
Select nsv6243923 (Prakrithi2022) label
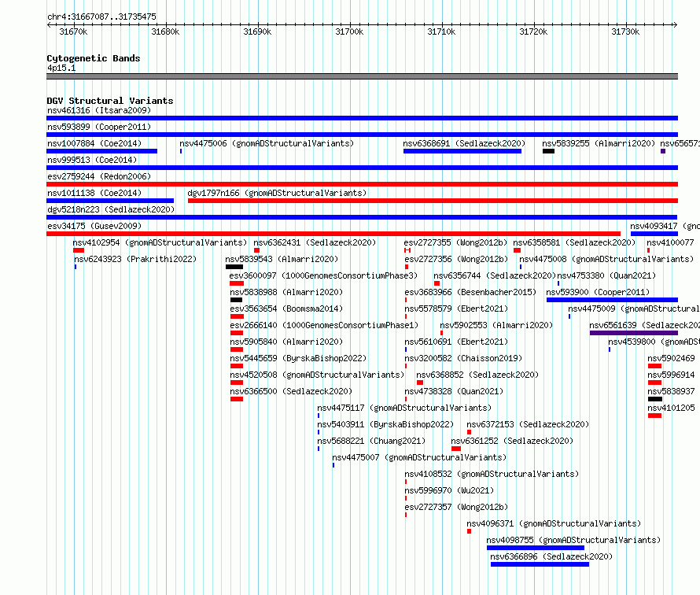click(135, 259)
